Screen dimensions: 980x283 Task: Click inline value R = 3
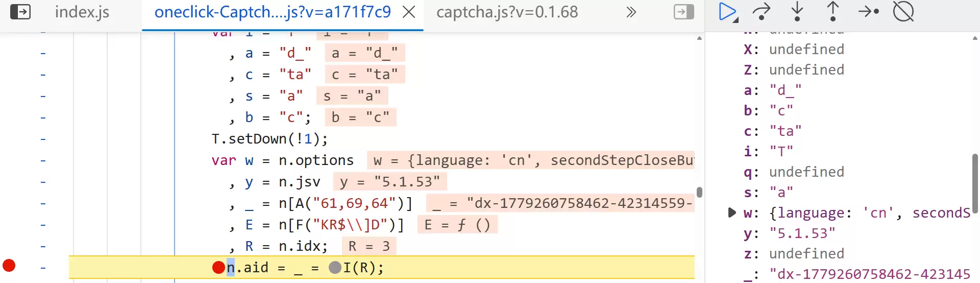coord(369,246)
